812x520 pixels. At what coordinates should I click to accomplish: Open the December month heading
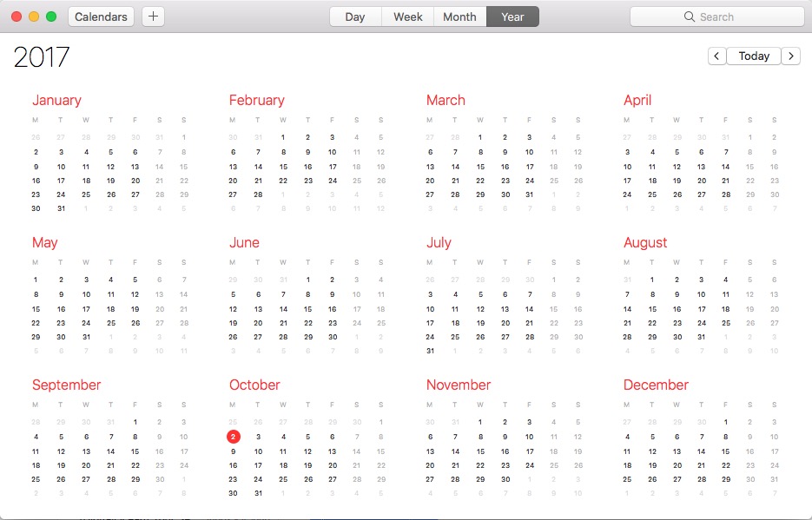tap(656, 385)
